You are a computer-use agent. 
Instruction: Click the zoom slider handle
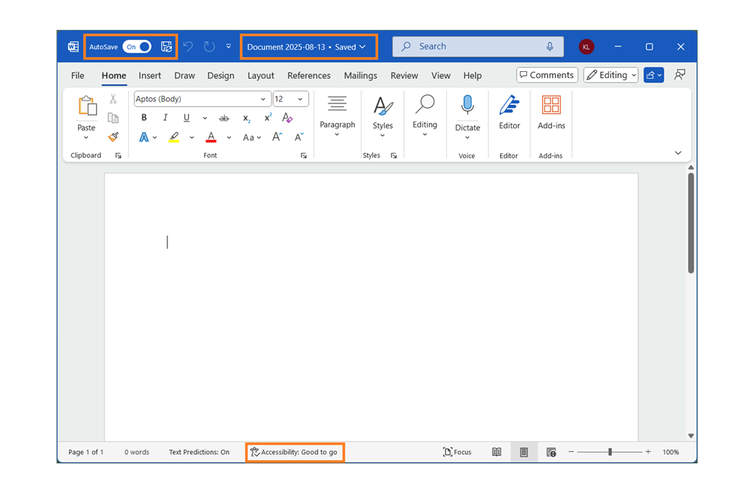click(610, 452)
